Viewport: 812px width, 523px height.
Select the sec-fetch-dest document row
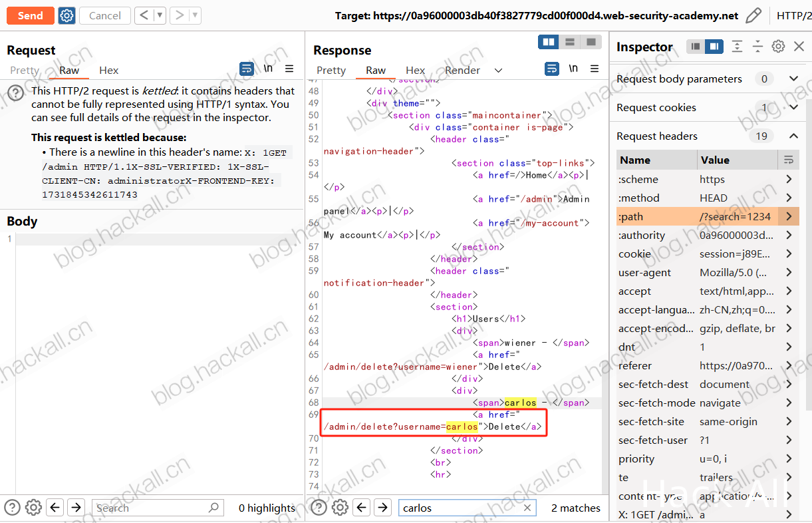(708, 384)
